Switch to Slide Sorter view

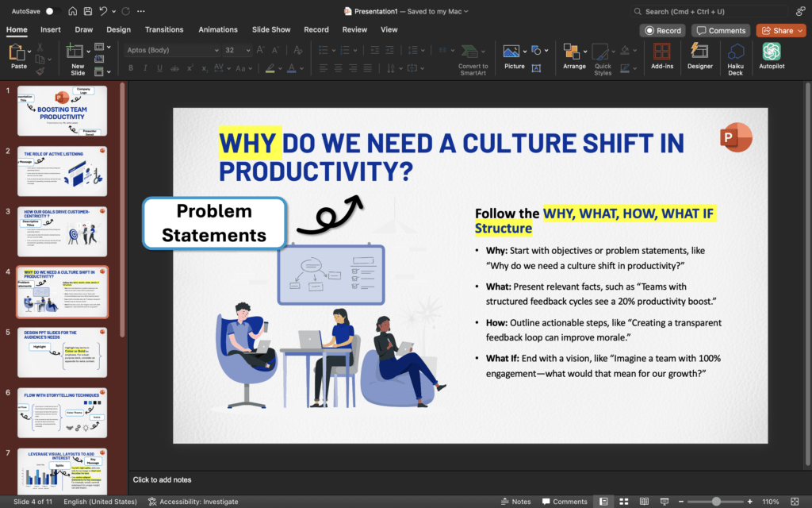624,502
